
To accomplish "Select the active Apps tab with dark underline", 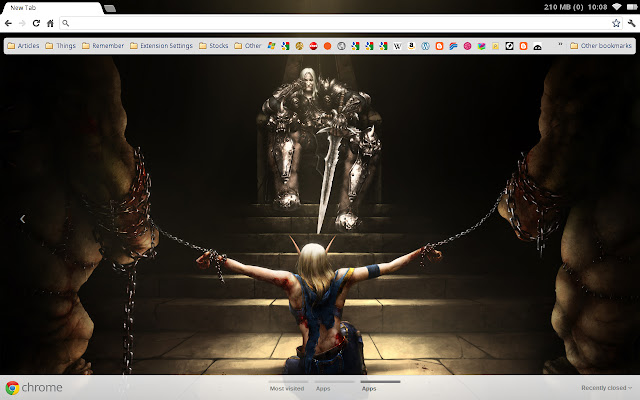I will (x=369, y=388).
